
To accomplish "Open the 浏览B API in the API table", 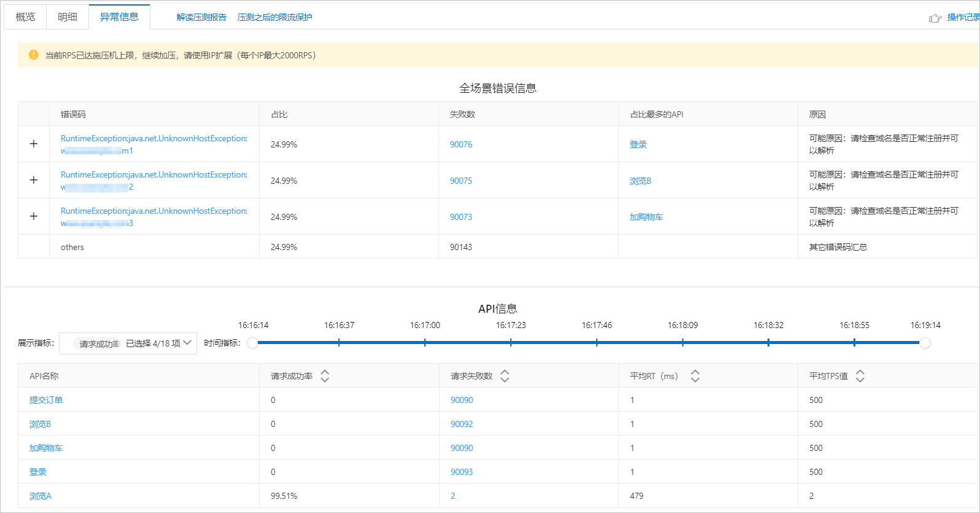I will pyautogui.click(x=40, y=424).
